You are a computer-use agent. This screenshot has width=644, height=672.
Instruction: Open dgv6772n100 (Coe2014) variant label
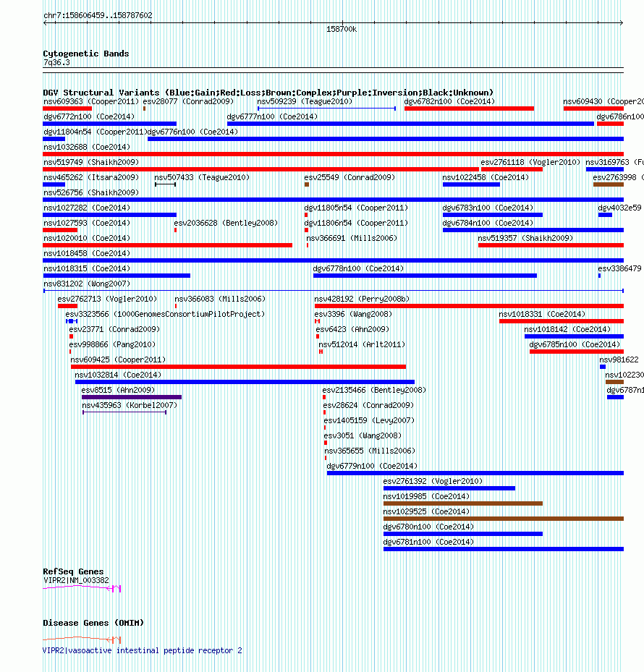coord(89,116)
